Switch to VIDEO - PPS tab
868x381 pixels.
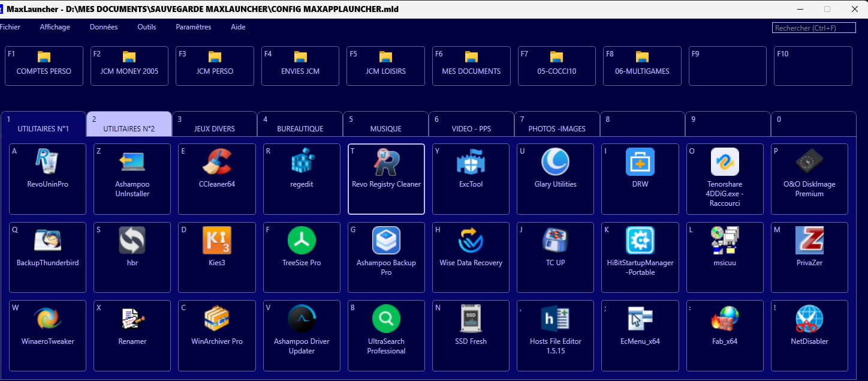tap(471, 124)
